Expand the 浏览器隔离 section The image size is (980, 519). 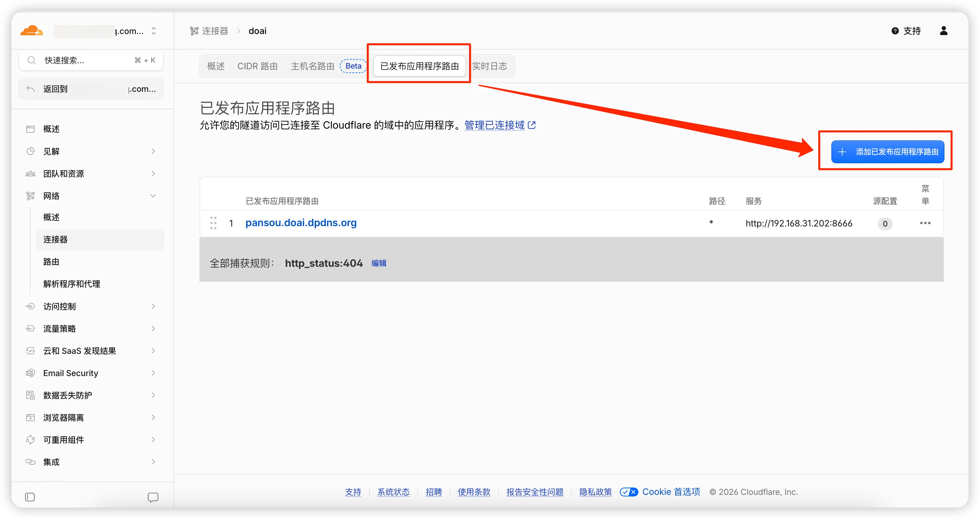click(x=153, y=417)
